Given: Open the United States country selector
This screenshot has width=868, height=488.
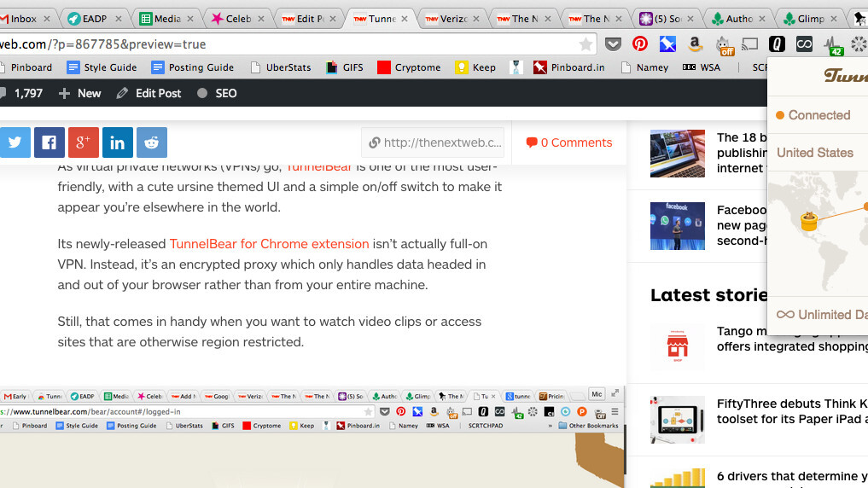Looking at the screenshot, I should [815, 153].
